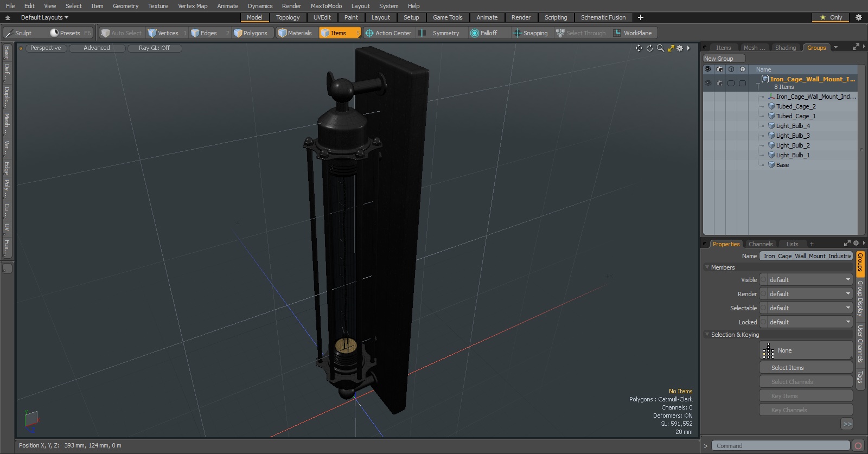The height and width of the screenshot is (454, 868).
Task: Open the Geometry menu
Action: (125, 6)
